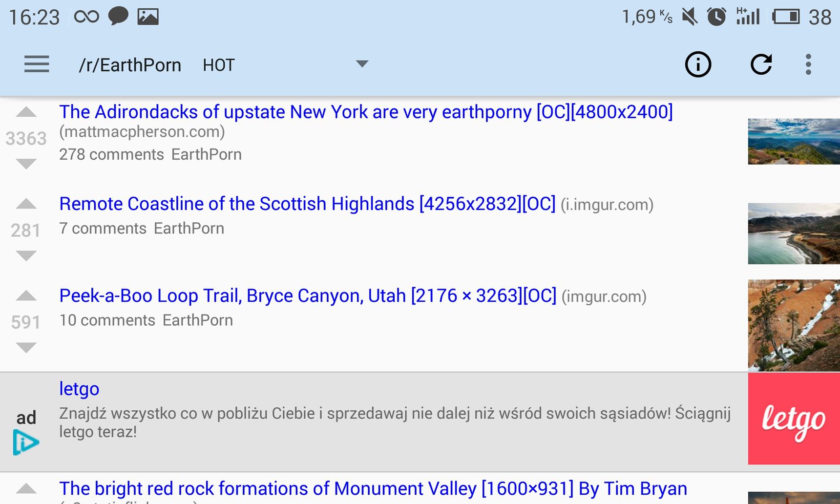Open the Bryce Canyon photo thumbnail
The height and width of the screenshot is (504, 840).
point(794,325)
